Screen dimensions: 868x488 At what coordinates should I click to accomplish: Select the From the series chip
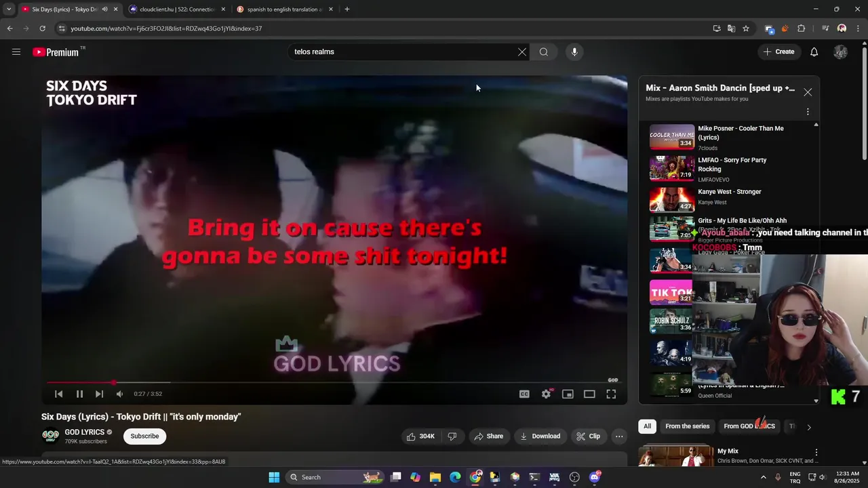(x=687, y=426)
